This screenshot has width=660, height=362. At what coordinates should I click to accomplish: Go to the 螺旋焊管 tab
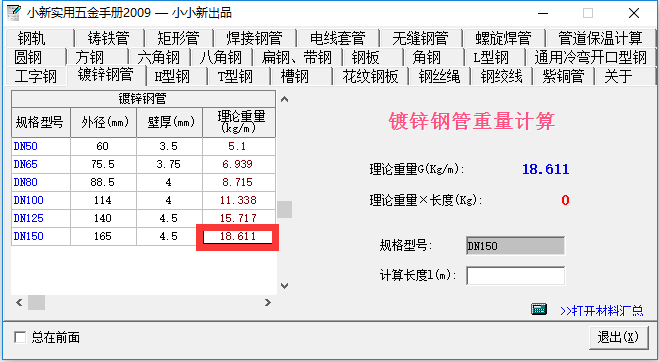click(503, 38)
